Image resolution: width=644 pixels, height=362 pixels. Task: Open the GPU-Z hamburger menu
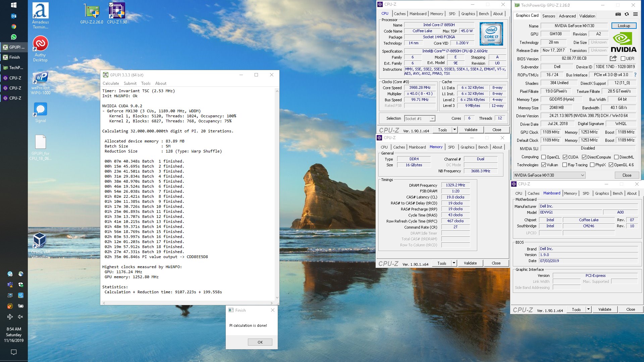(635, 14)
